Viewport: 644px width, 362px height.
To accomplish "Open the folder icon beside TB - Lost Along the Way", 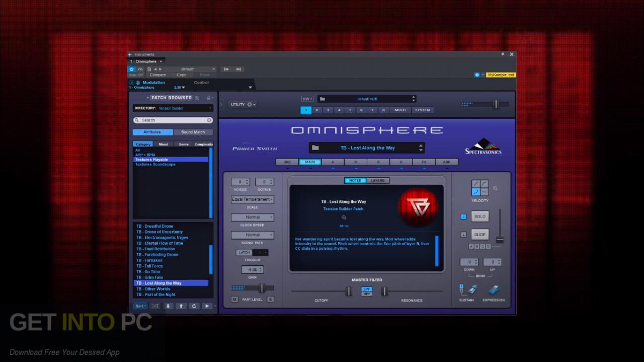I will pos(315,148).
